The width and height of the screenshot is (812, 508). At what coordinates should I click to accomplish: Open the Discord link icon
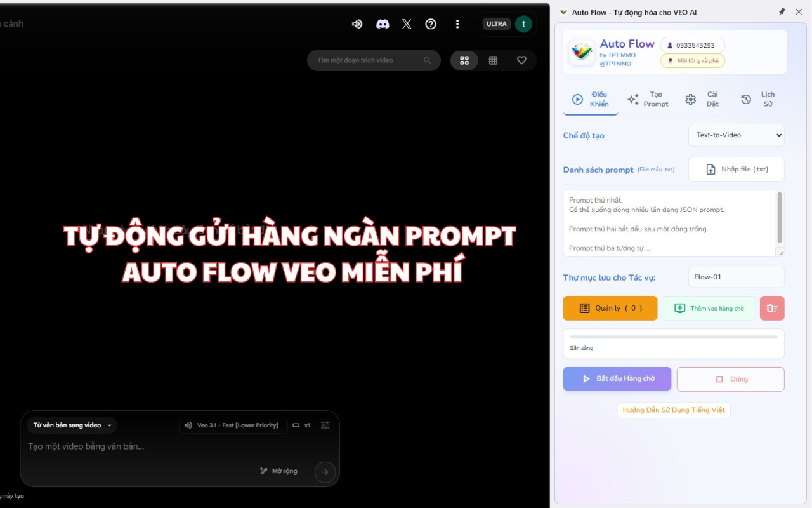(383, 24)
